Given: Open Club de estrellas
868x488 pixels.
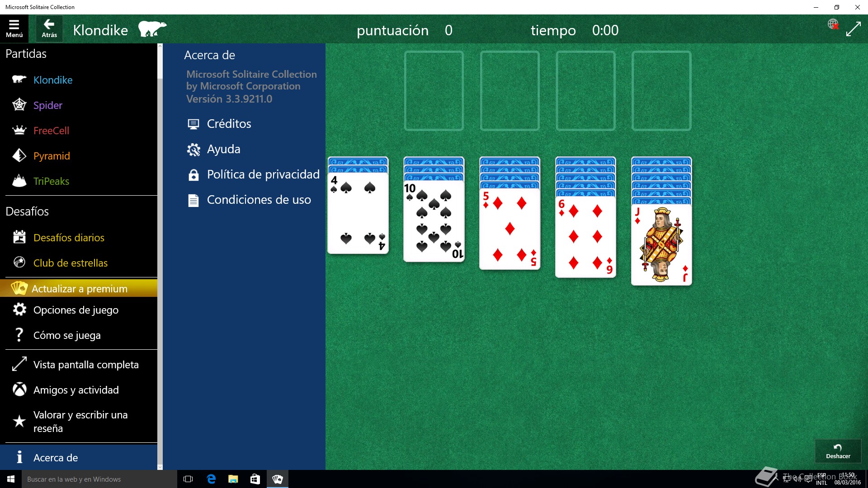Looking at the screenshot, I should (x=79, y=263).
